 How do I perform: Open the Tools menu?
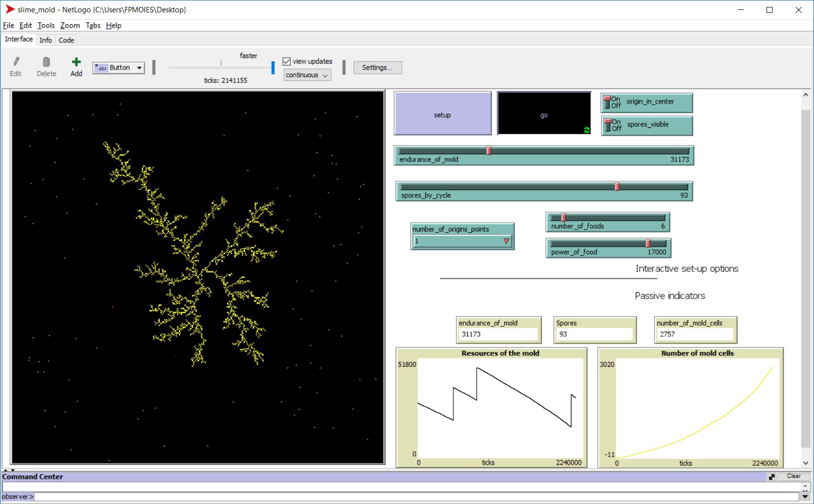pyautogui.click(x=46, y=25)
